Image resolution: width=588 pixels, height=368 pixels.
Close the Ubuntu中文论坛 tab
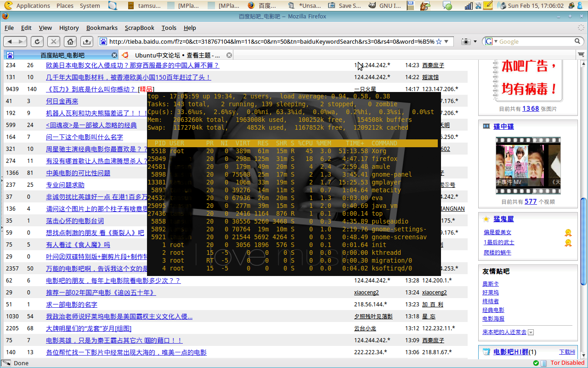[x=229, y=55]
